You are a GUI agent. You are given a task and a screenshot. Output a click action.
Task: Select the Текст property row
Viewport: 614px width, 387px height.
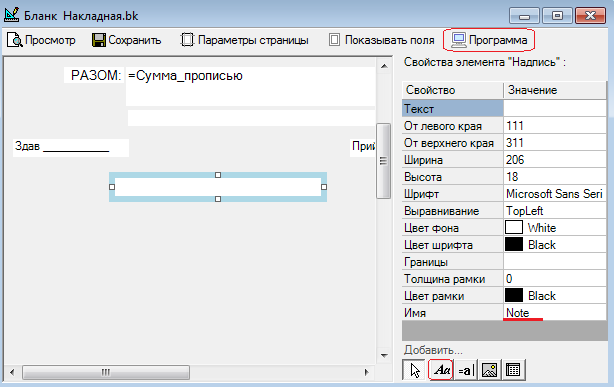pos(452,109)
